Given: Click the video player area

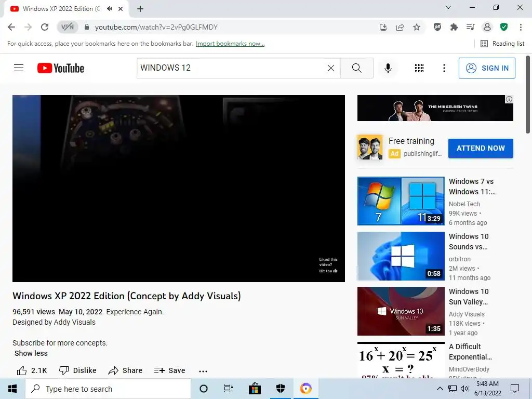Looking at the screenshot, I should pos(179,188).
